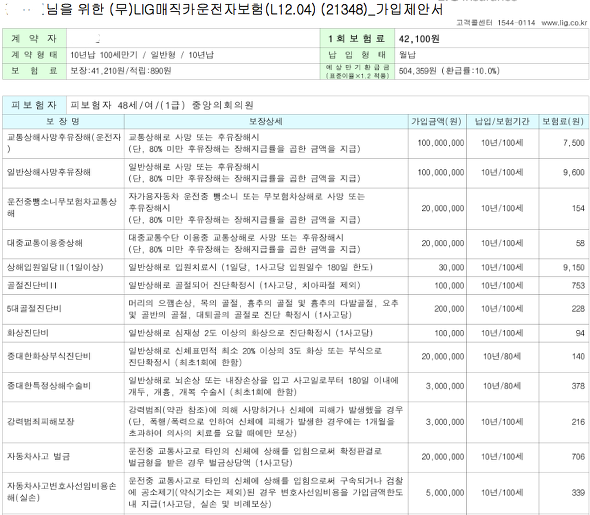
Task: Click the 골절진단비II detail mentioning 치아파절 제외
Action: click(x=244, y=286)
